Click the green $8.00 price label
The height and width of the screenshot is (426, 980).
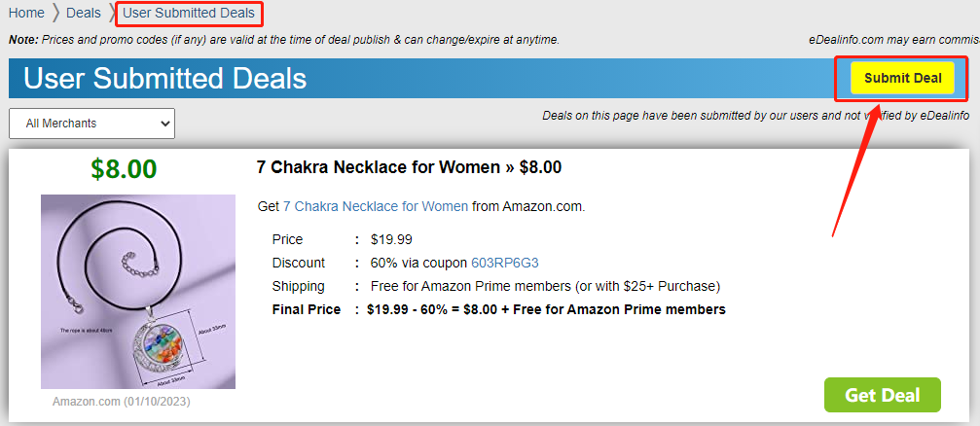(x=124, y=168)
